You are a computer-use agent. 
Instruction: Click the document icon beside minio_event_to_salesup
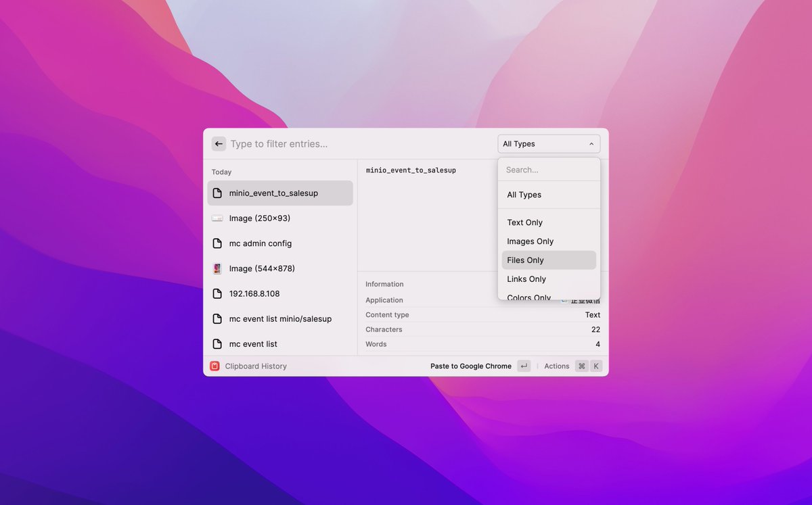pos(217,193)
